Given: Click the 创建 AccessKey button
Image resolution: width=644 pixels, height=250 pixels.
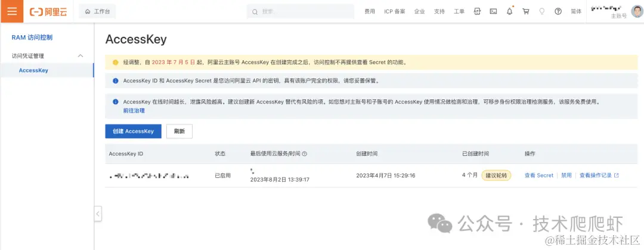Looking at the screenshot, I should pos(133,131).
